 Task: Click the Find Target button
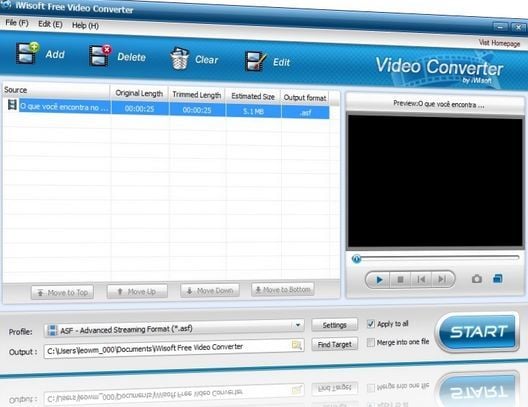(x=334, y=344)
